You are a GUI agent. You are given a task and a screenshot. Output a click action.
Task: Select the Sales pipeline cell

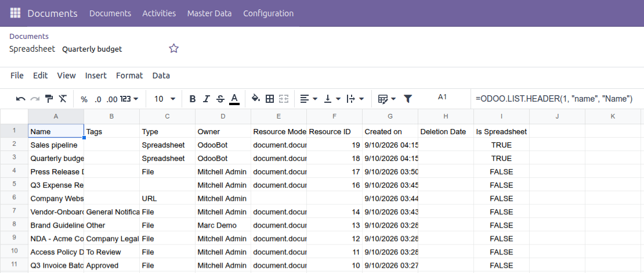pos(56,145)
